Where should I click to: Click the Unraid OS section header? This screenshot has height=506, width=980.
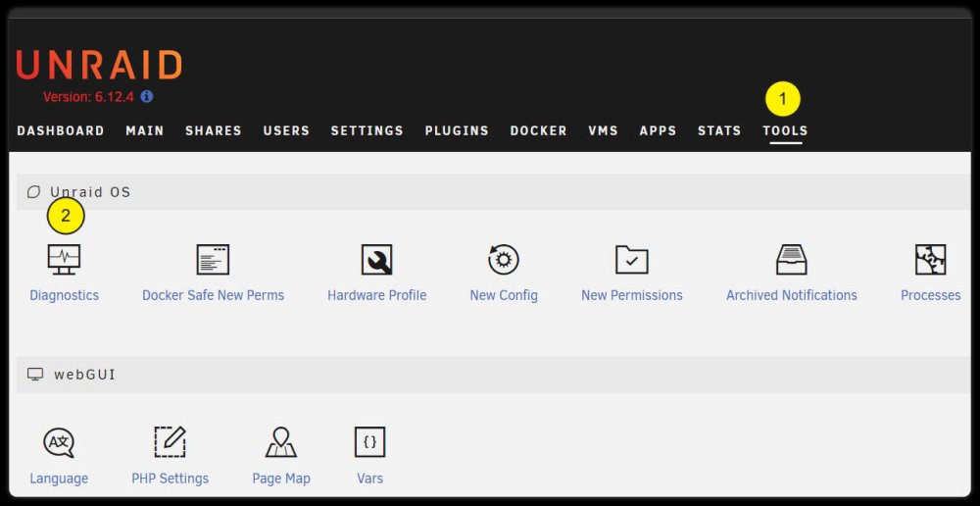point(493,192)
